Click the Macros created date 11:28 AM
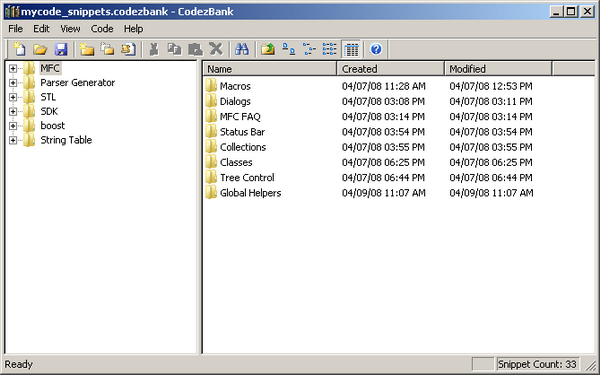Viewport: 600px width, 375px height. pyautogui.click(x=384, y=86)
